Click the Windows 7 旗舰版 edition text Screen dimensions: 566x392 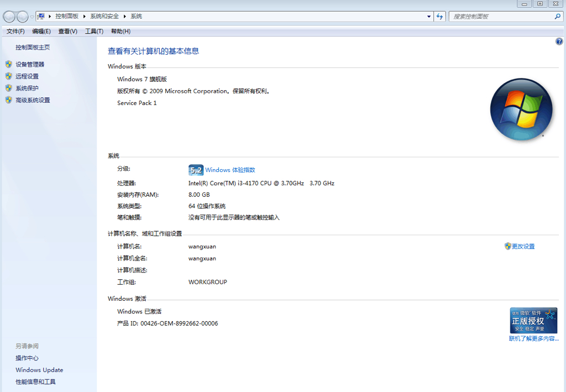[142, 79]
